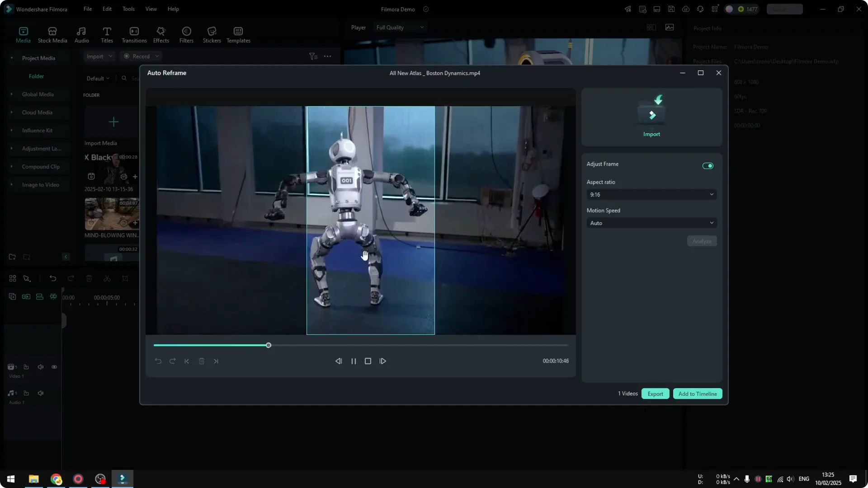Open the Edit menu
Image resolution: width=868 pixels, height=488 pixels.
(x=107, y=9)
